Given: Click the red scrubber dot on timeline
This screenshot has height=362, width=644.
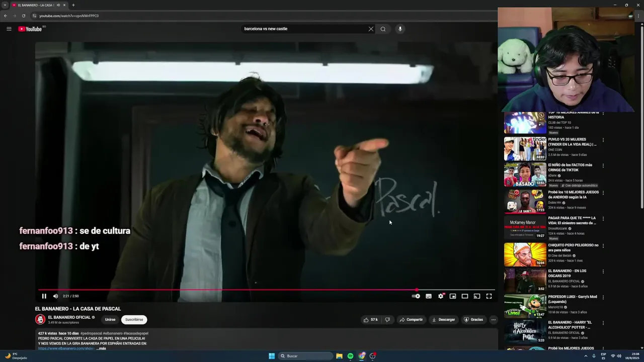Looking at the screenshot, I should [x=417, y=290].
